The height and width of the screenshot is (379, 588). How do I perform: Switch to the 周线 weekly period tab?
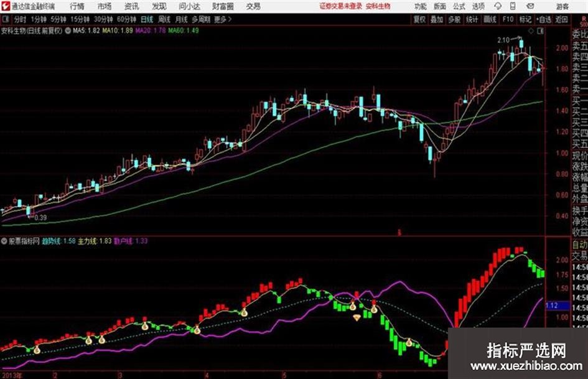[x=164, y=19]
